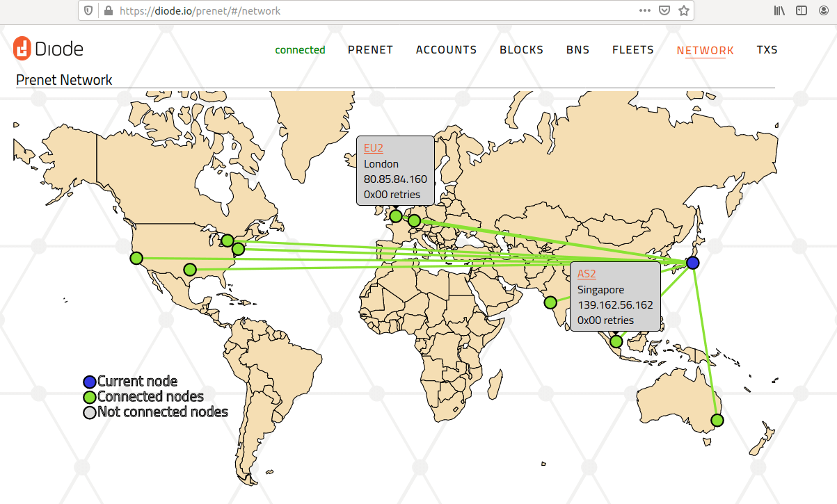This screenshot has width=837, height=504.
Task: Click the Singapore node marker
Action: pyautogui.click(x=616, y=341)
